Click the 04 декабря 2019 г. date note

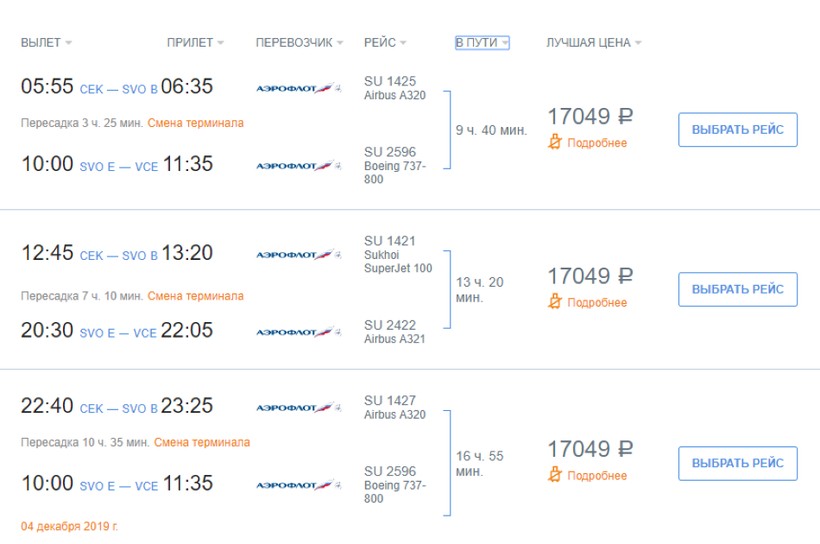(69, 525)
